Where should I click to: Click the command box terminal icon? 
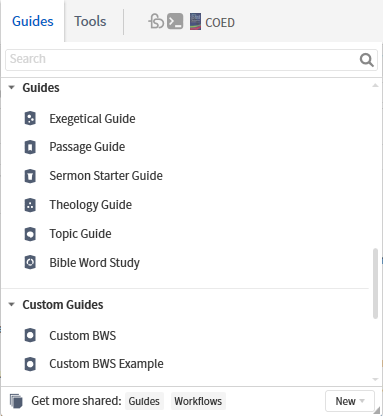pos(175,22)
